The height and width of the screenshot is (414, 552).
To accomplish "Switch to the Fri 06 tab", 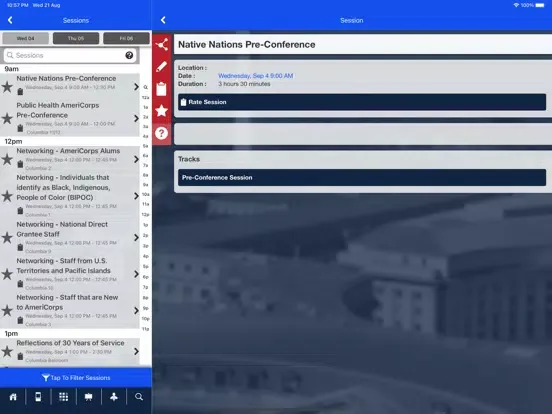I will pos(126,38).
